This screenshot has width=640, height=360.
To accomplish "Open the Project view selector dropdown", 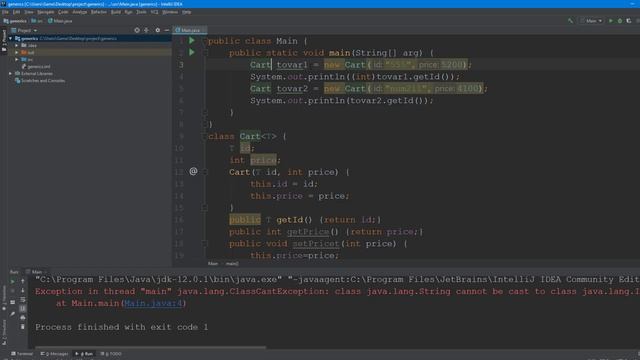I will tap(24, 30).
